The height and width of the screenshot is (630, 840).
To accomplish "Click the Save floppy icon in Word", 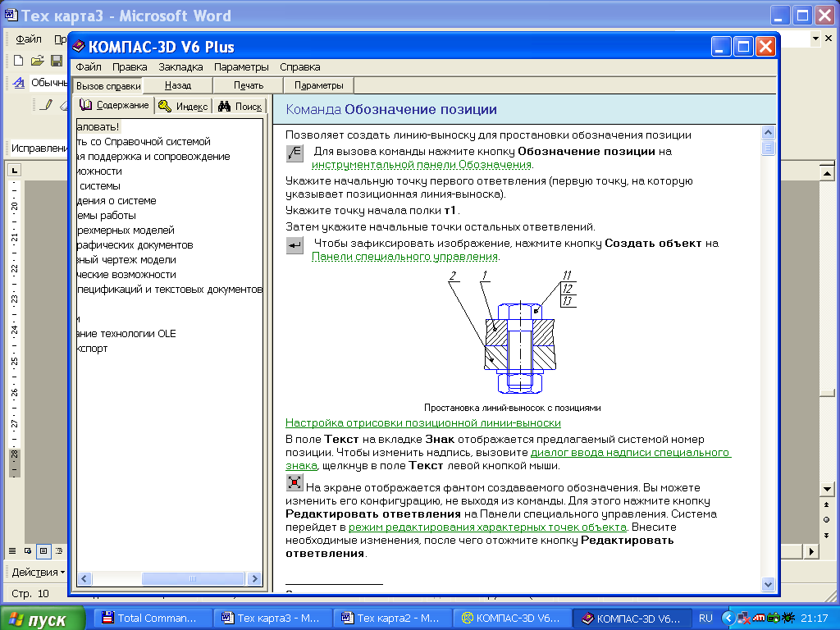I will tap(57, 61).
